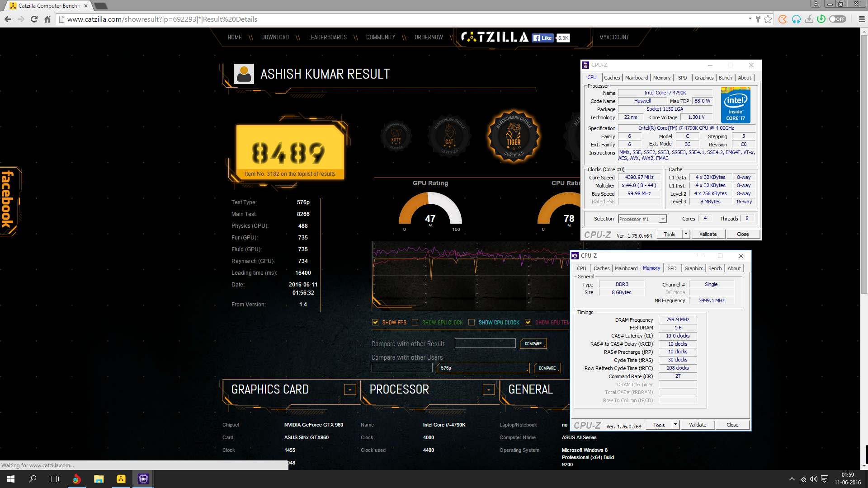Click Validate in top CPU-Z window

(x=708, y=234)
